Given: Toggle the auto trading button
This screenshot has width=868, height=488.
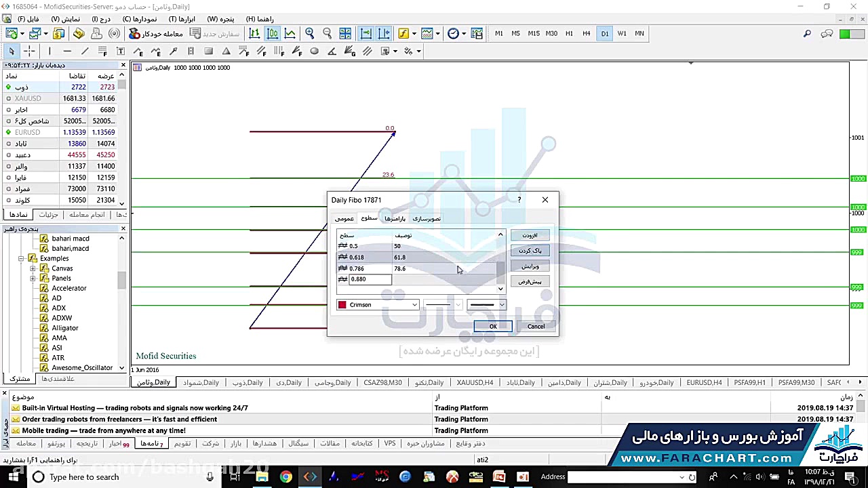Looking at the screenshot, I should (x=157, y=33).
